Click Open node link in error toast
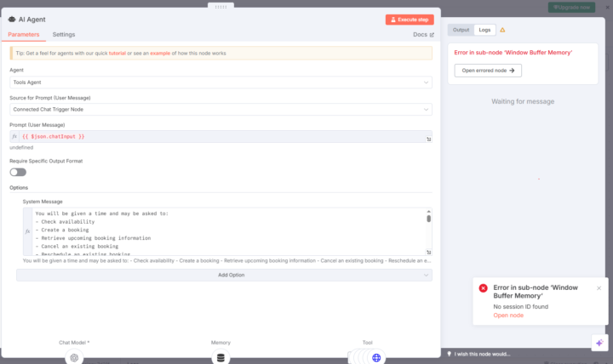Viewport: 613px width, 364px height. point(508,316)
